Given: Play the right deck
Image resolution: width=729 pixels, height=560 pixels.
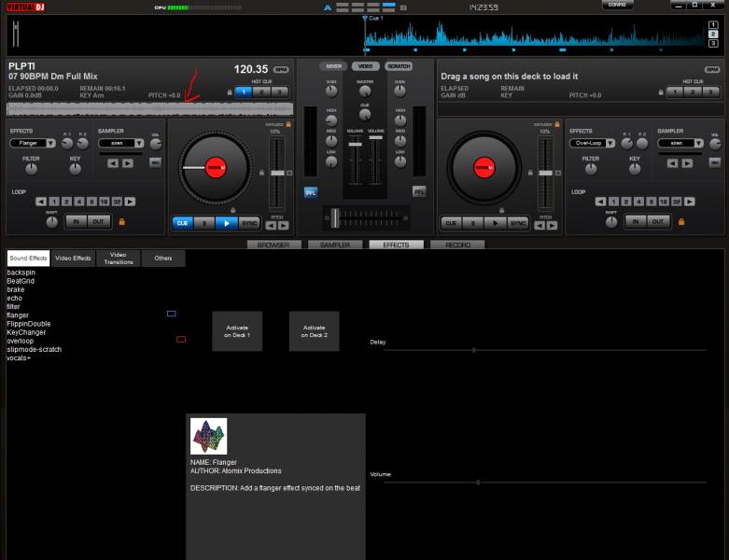Looking at the screenshot, I should click(x=495, y=224).
